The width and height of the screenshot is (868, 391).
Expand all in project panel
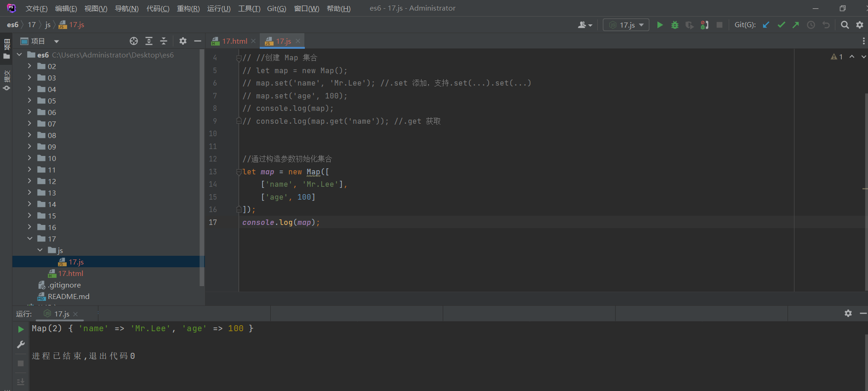pyautogui.click(x=149, y=41)
